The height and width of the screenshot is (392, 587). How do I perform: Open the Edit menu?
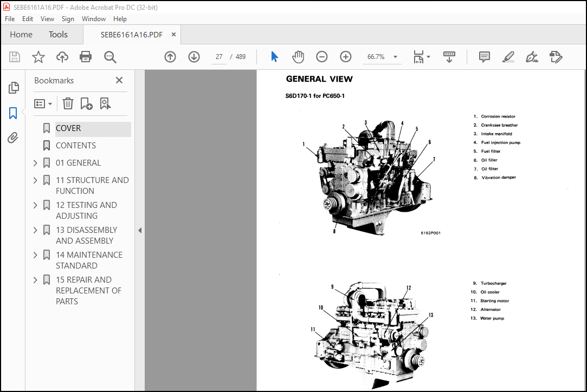[x=27, y=19]
